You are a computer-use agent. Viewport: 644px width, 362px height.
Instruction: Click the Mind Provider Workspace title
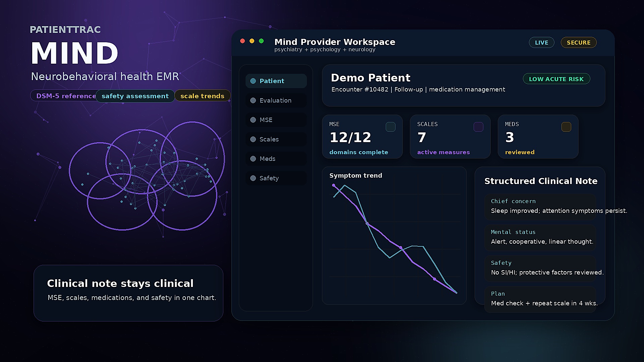(x=335, y=42)
